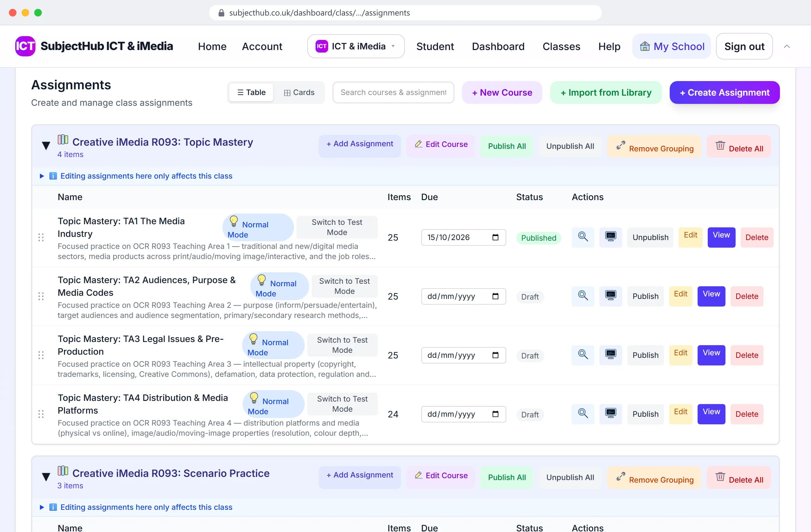Click the browser address bar
The height and width of the screenshot is (532, 811).
[405, 13]
